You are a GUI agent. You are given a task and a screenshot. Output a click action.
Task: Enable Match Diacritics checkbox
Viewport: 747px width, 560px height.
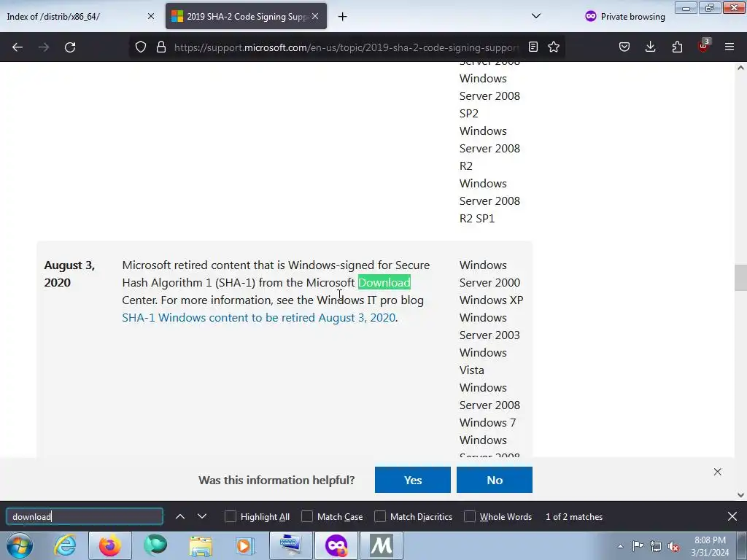point(380,517)
